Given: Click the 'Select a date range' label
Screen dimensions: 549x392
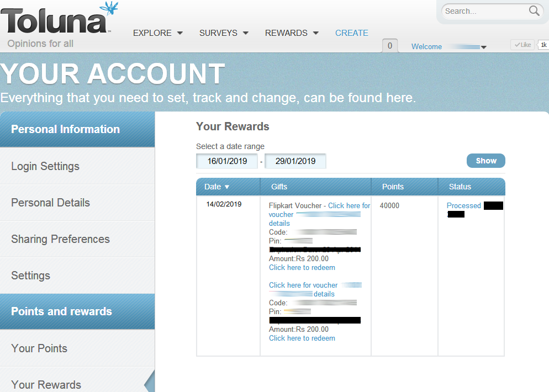Looking at the screenshot, I should (x=230, y=146).
